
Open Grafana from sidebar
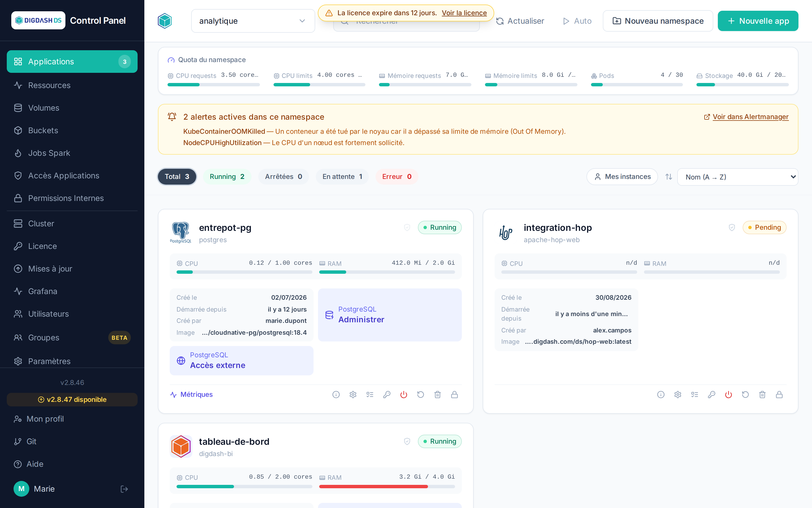pos(72,291)
